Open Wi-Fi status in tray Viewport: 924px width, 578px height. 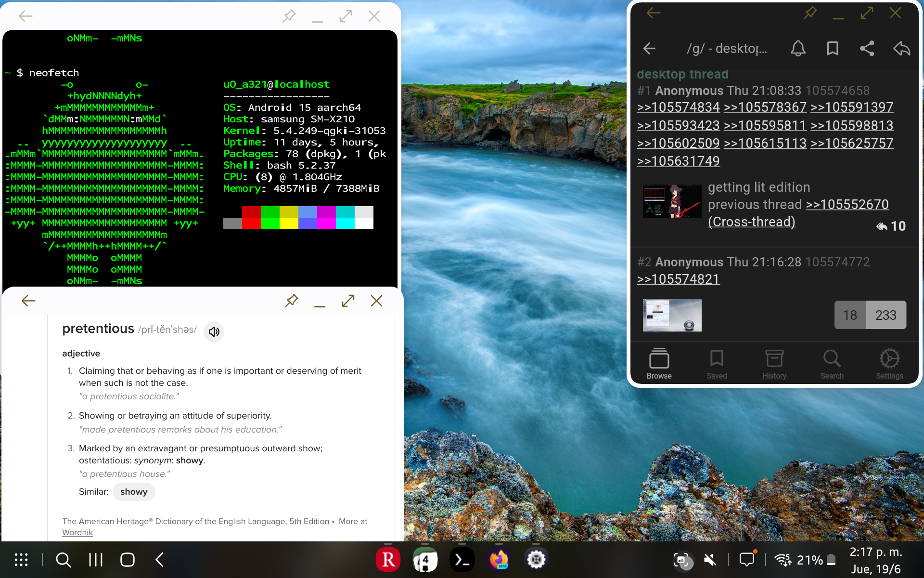coord(783,560)
